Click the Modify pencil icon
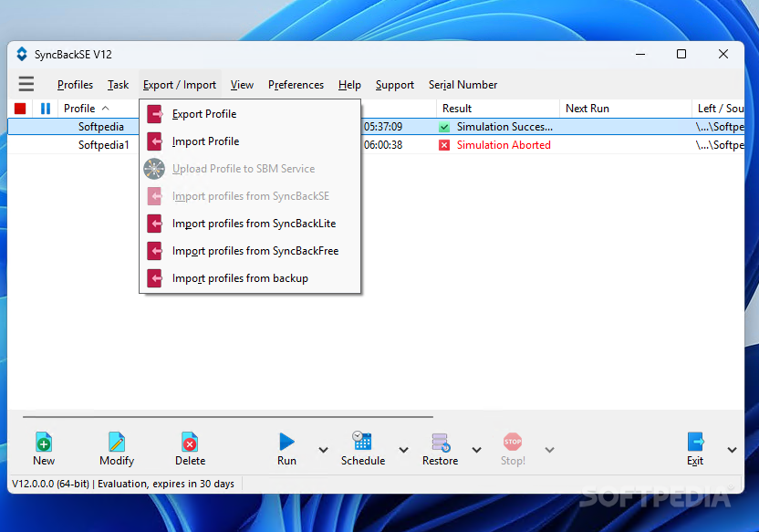 [x=117, y=442]
